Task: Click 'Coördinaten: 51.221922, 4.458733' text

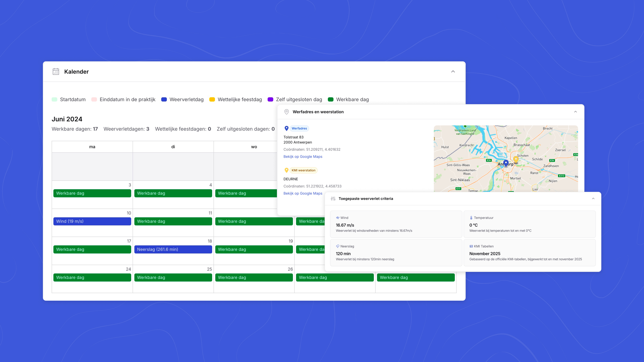Action: click(313, 186)
